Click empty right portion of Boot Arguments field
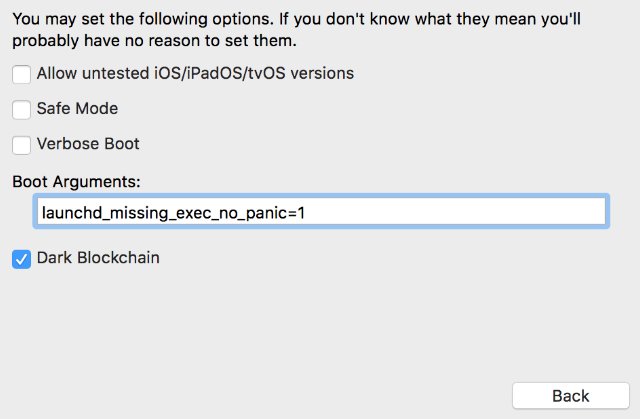The width and height of the screenshot is (640, 419). (470, 212)
